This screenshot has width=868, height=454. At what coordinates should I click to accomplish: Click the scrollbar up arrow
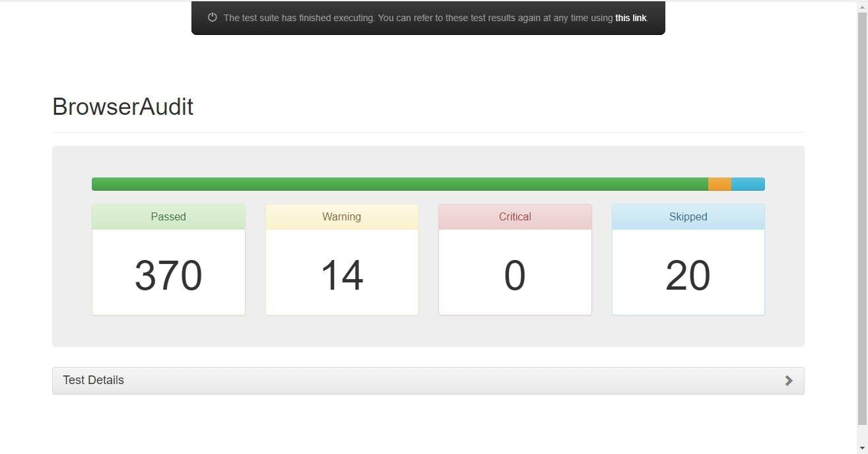[x=862, y=5]
